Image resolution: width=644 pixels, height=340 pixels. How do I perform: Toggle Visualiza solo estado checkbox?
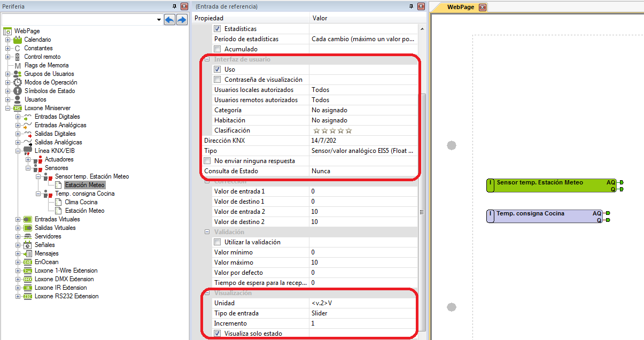pyautogui.click(x=218, y=334)
